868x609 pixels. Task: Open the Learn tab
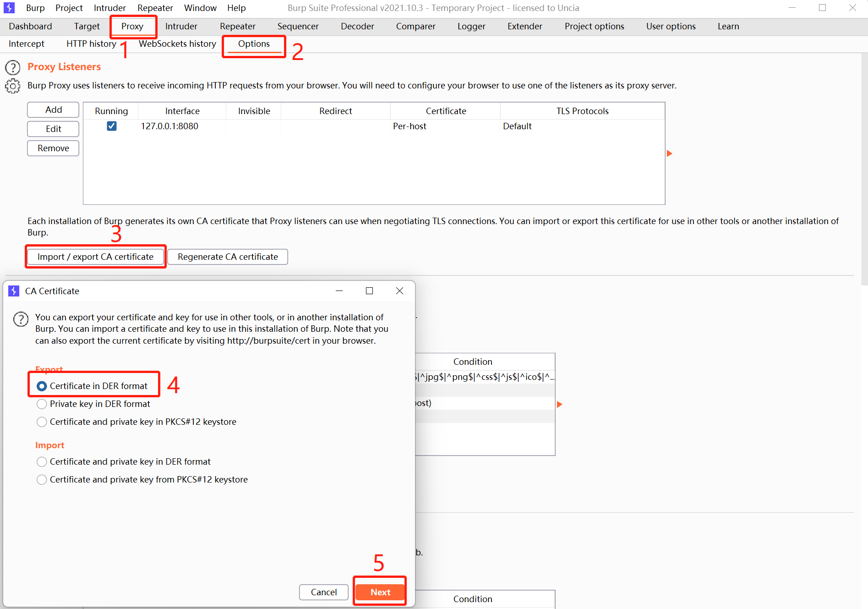728,26
